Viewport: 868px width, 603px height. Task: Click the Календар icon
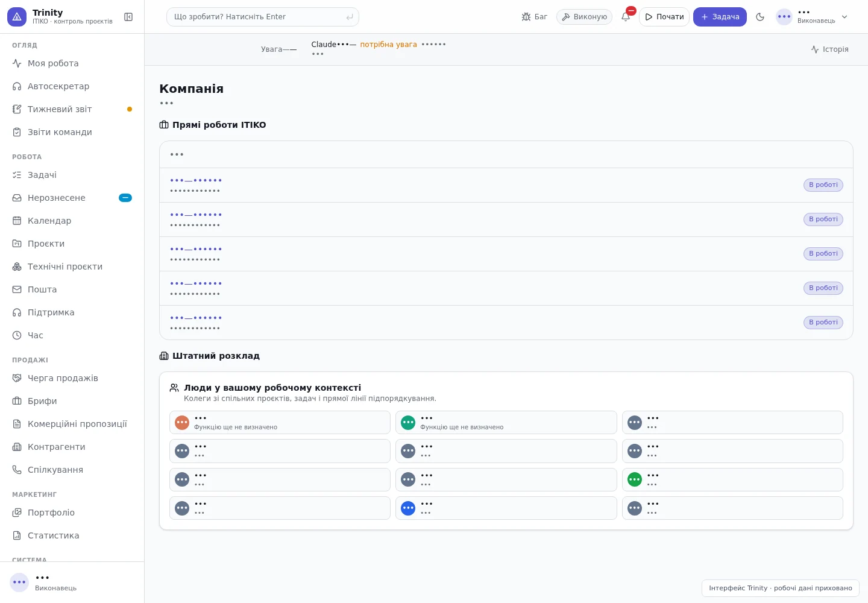point(17,221)
